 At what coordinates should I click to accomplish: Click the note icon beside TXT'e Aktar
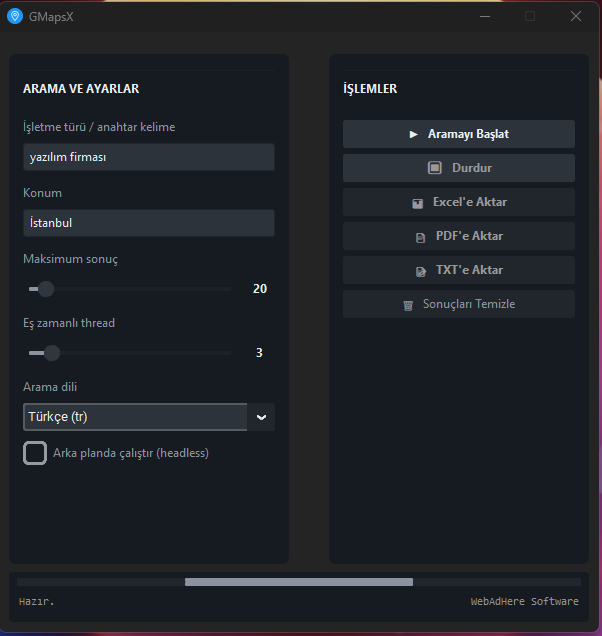421,271
